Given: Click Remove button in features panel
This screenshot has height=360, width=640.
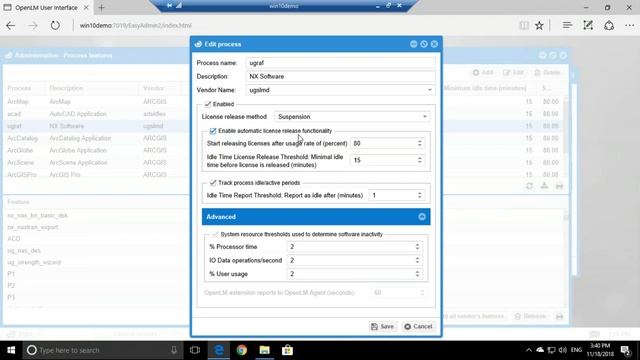Looking at the screenshot, I should (530, 316).
